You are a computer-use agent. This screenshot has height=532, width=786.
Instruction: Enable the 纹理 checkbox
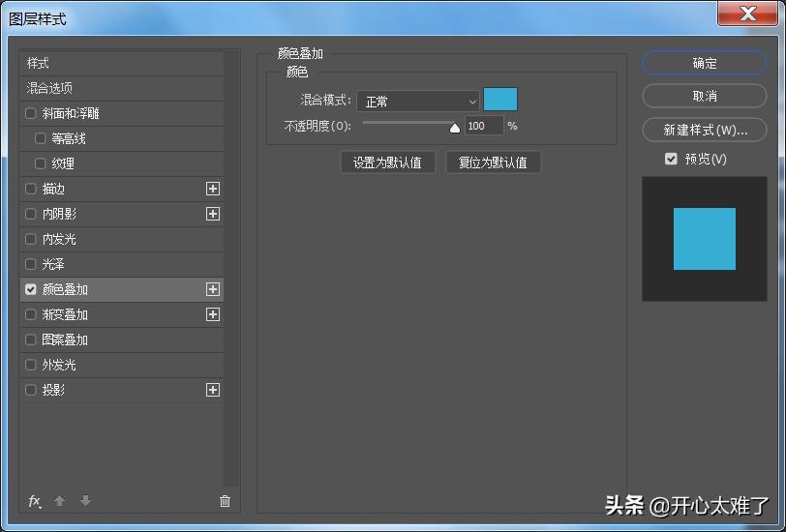click(x=40, y=163)
